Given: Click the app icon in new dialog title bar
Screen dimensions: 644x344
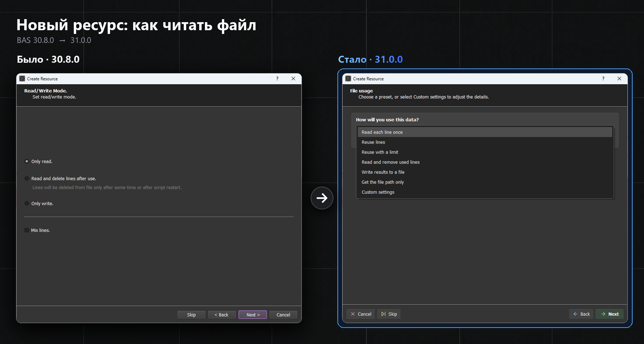Looking at the screenshot, I should [348, 79].
